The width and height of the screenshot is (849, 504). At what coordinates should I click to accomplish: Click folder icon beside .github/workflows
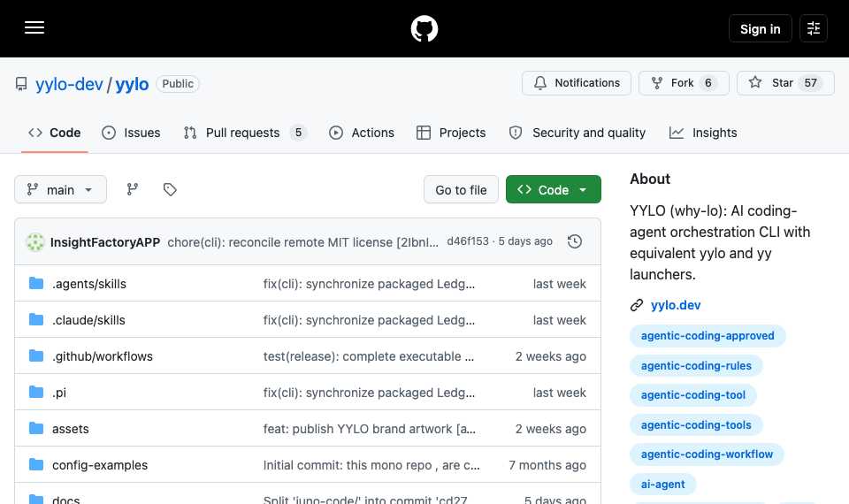point(36,355)
